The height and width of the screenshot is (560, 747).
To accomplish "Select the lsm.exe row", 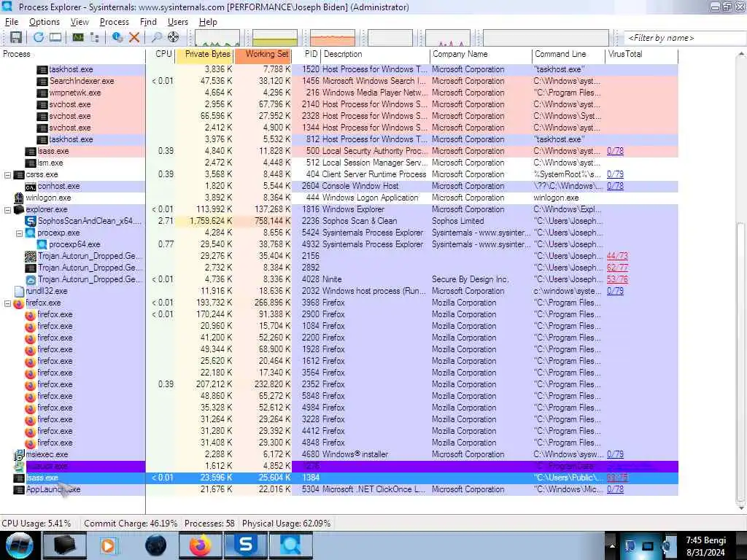I will (x=338, y=163).
